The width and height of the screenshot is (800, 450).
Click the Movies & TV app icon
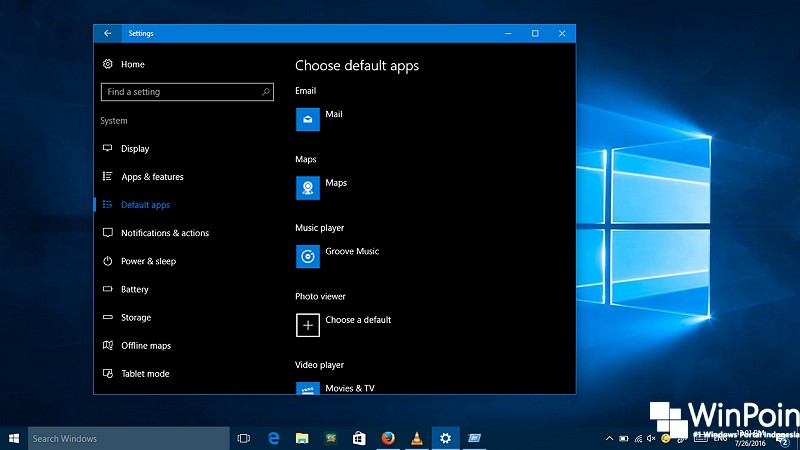tap(308, 388)
